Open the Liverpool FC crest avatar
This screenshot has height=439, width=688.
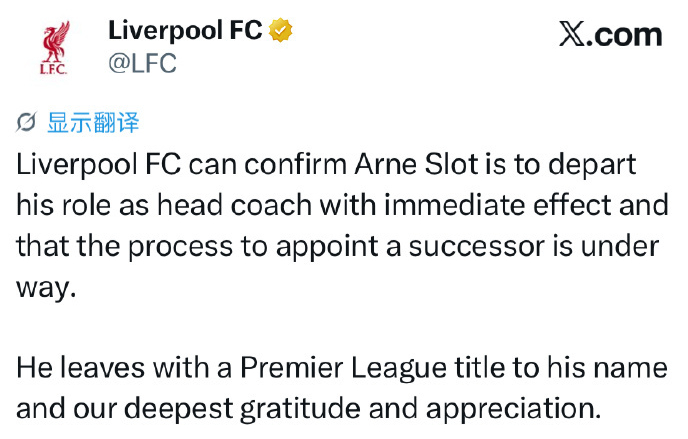pyautogui.click(x=54, y=47)
